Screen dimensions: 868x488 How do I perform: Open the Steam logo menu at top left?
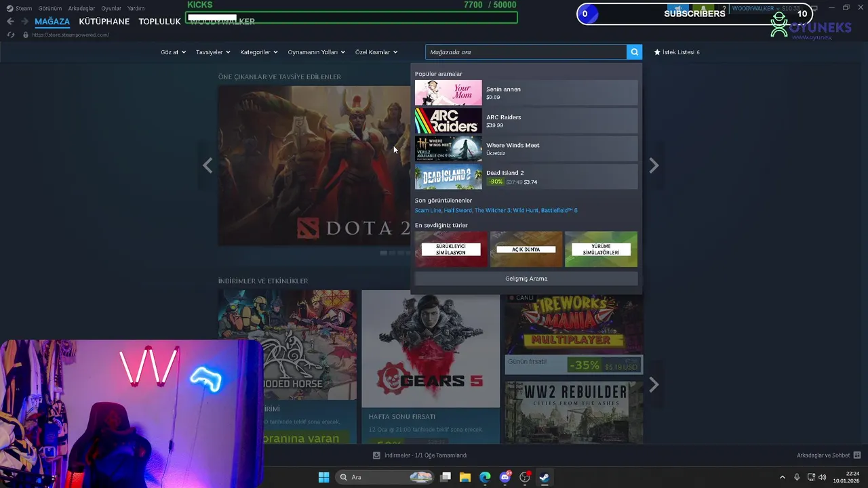coord(9,8)
